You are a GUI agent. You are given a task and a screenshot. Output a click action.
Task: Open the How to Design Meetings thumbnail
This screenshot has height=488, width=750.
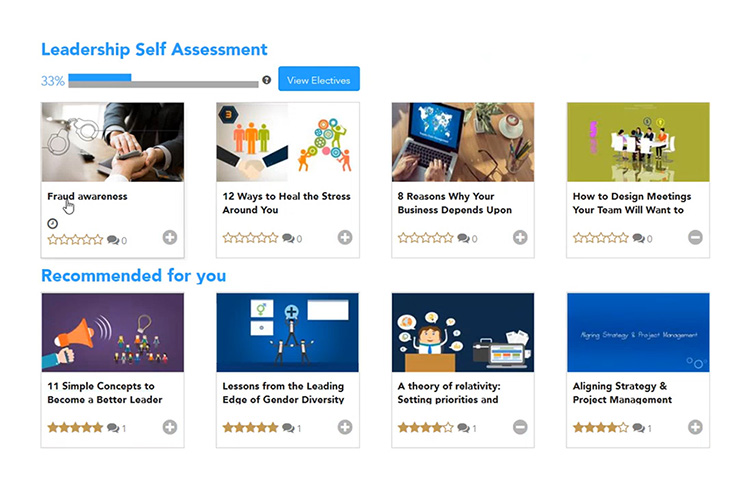point(638,142)
